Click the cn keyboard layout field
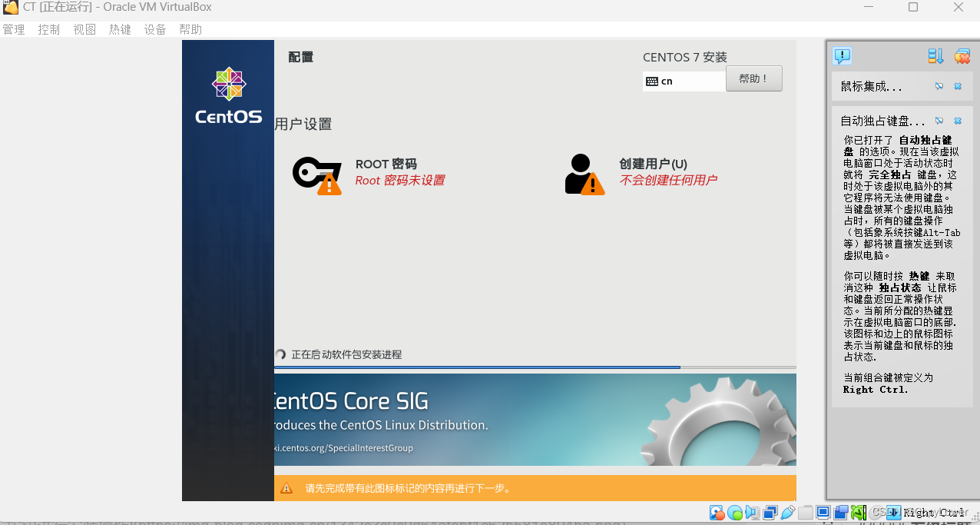 click(684, 81)
